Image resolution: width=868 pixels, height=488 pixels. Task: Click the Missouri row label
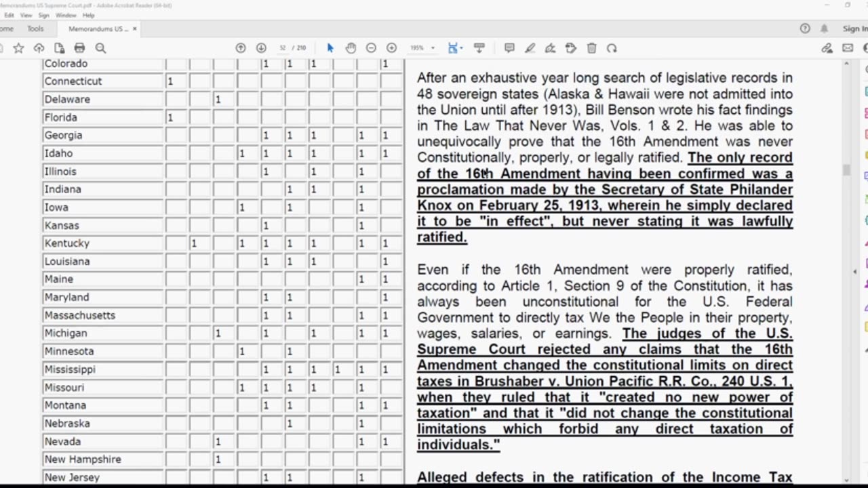click(x=64, y=387)
